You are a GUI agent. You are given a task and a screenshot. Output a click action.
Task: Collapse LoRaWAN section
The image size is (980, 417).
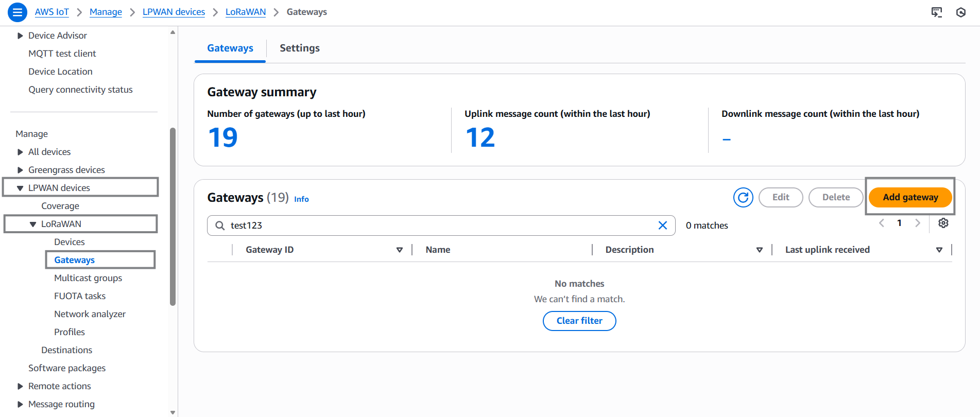[x=33, y=224]
